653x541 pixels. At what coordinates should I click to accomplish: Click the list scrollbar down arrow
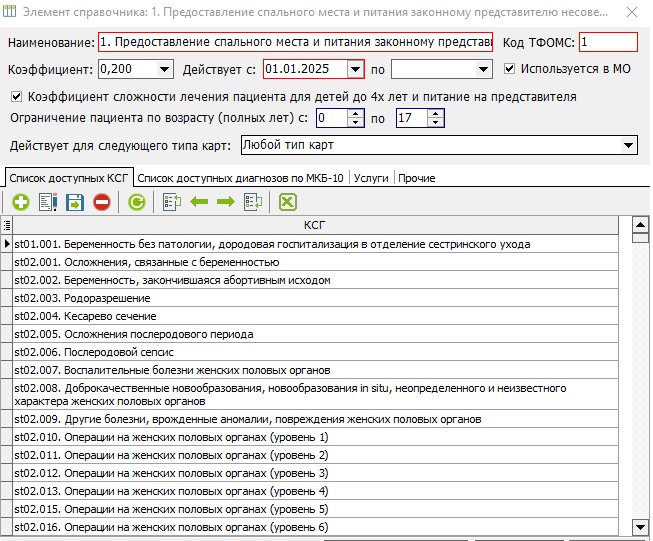click(x=641, y=526)
